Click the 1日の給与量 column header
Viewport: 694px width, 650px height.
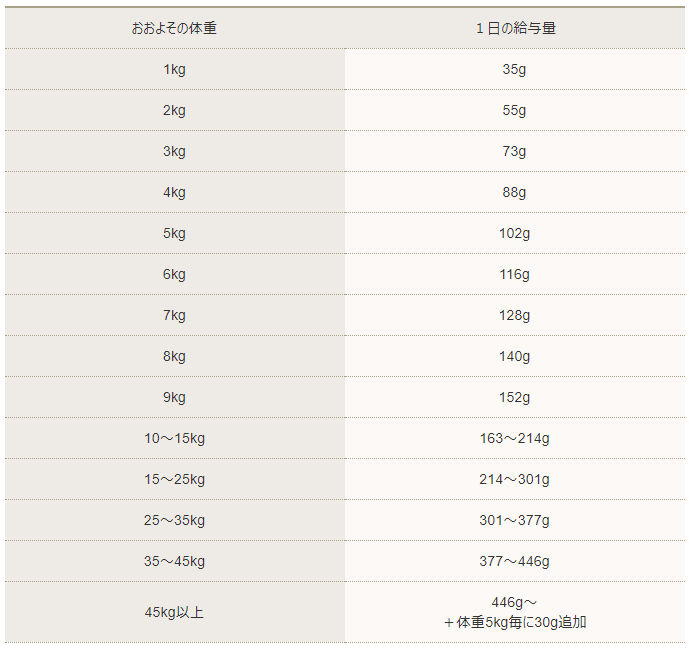click(515, 28)
